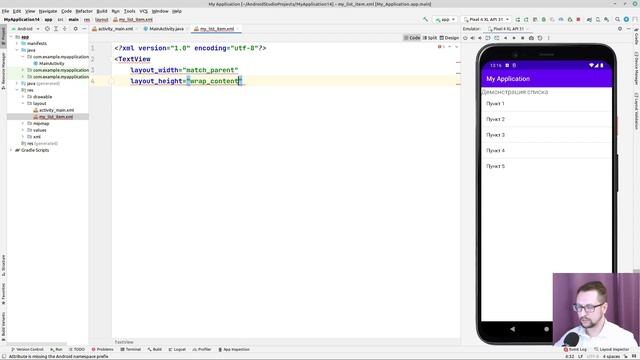Tap Пункт 1 in emulator list
The width and height of the screenshot is (640, 360).
coord(547,104)
